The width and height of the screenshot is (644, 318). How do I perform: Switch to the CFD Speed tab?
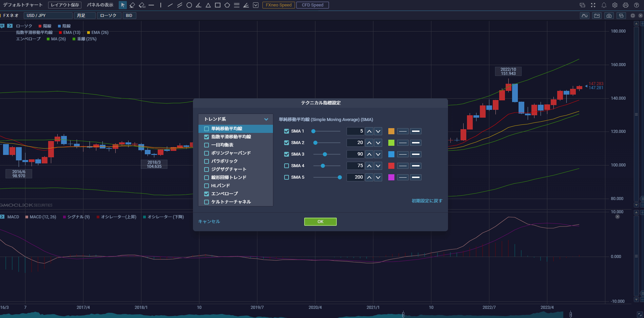(312, 5)
